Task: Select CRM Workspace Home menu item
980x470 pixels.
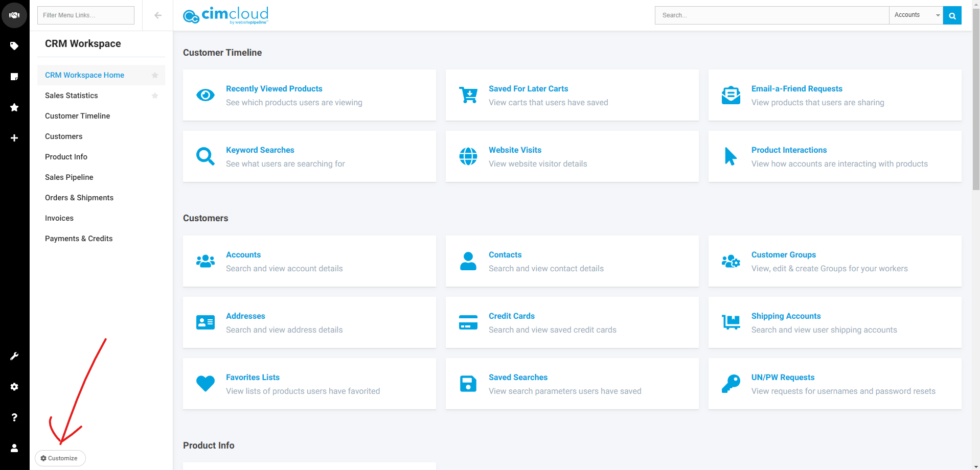Action: (101, 75)
